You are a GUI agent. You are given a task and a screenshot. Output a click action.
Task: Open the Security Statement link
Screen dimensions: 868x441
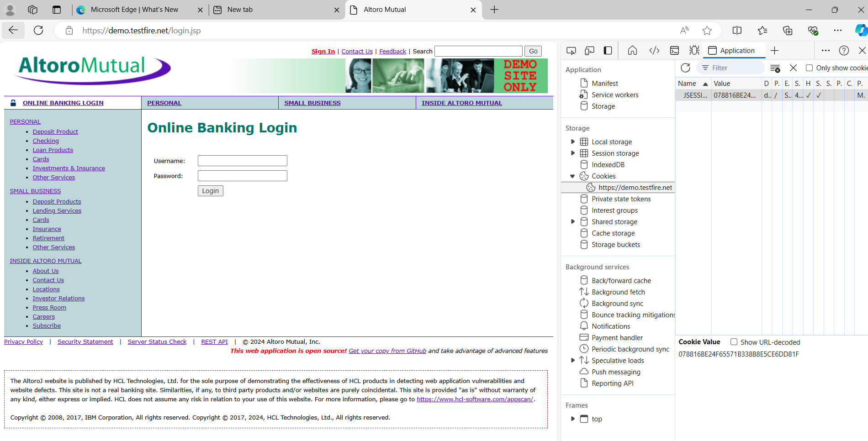point(85,341)
